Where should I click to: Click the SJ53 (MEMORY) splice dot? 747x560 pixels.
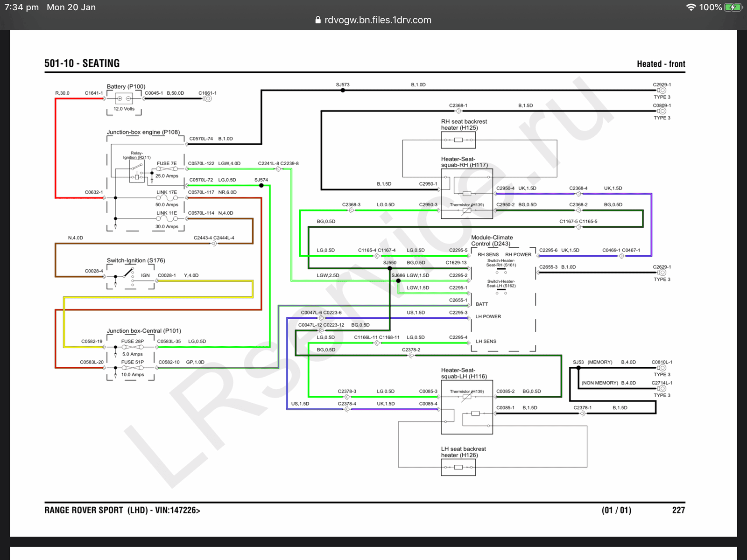coord(578,368)
